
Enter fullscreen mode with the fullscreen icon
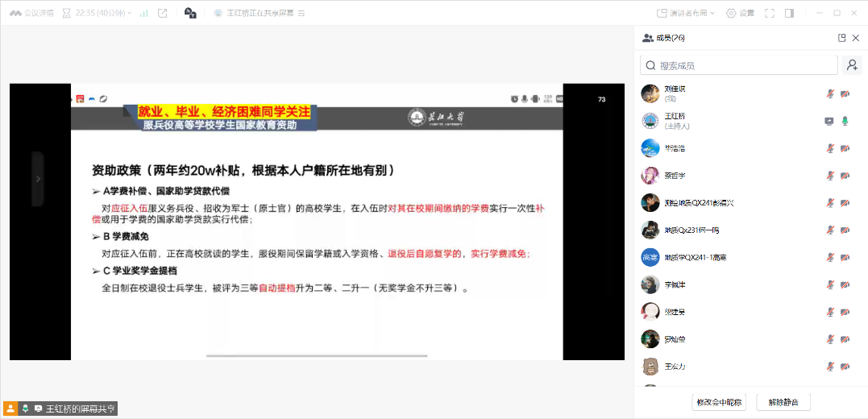point(769,13)
